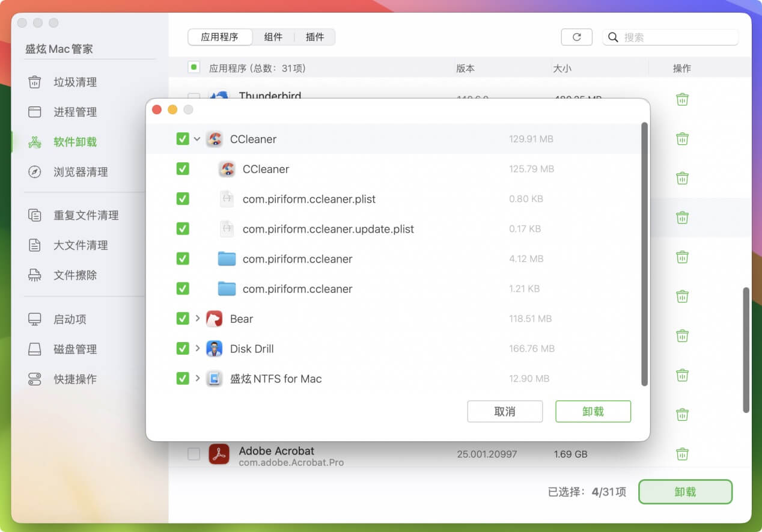Uncheck the CCleaner app checkbox
Image resolution: width=762 pixels, height=532 pixels.
coord(183,169)
